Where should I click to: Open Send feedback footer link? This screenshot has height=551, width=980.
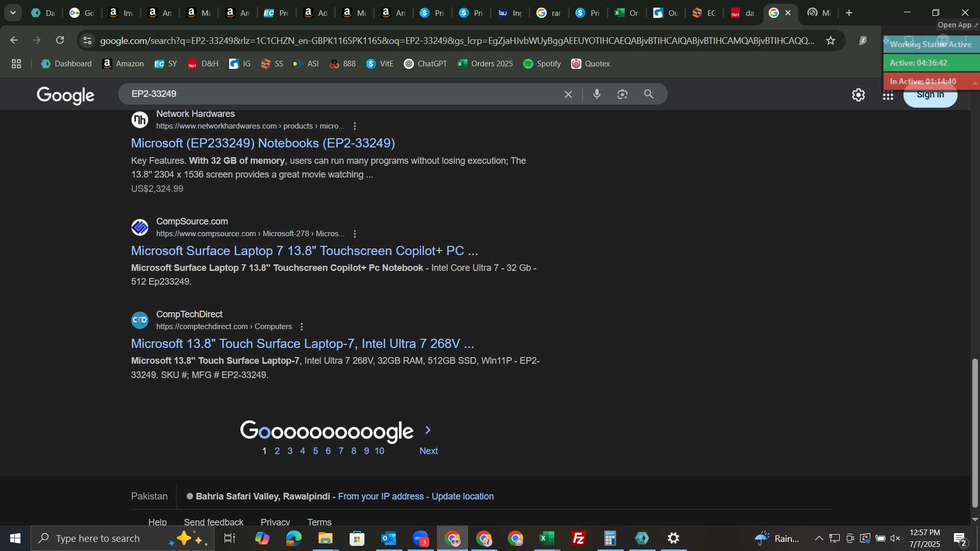point(213,522)
